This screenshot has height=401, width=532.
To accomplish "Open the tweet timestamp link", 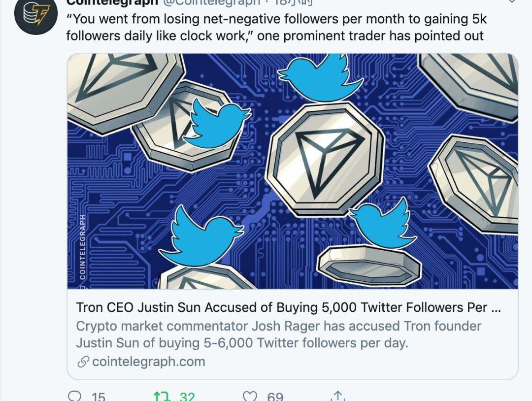I will 294,2.
